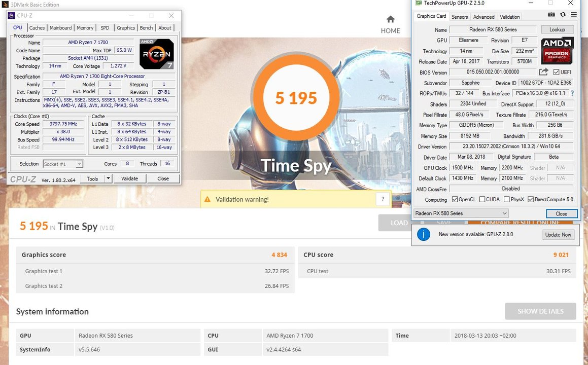Switch to the Sensors tab in GPU-Z

[459, 17]
